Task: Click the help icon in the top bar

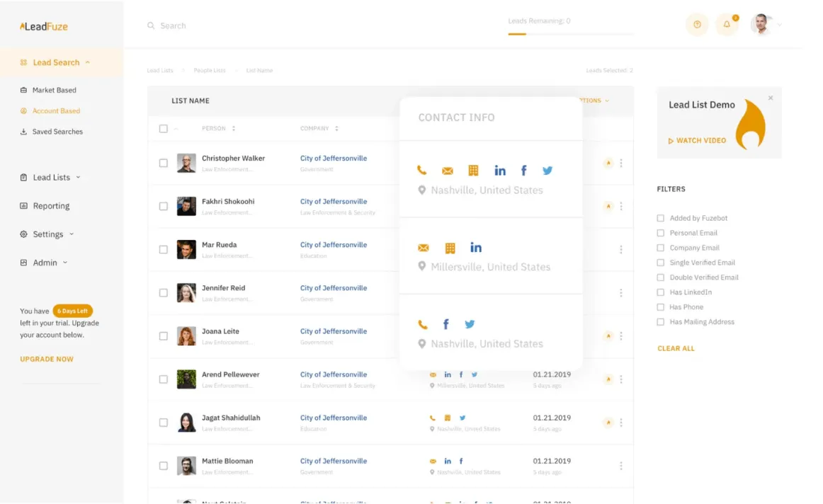Action: pyautogui.click(x=697, y=25)
